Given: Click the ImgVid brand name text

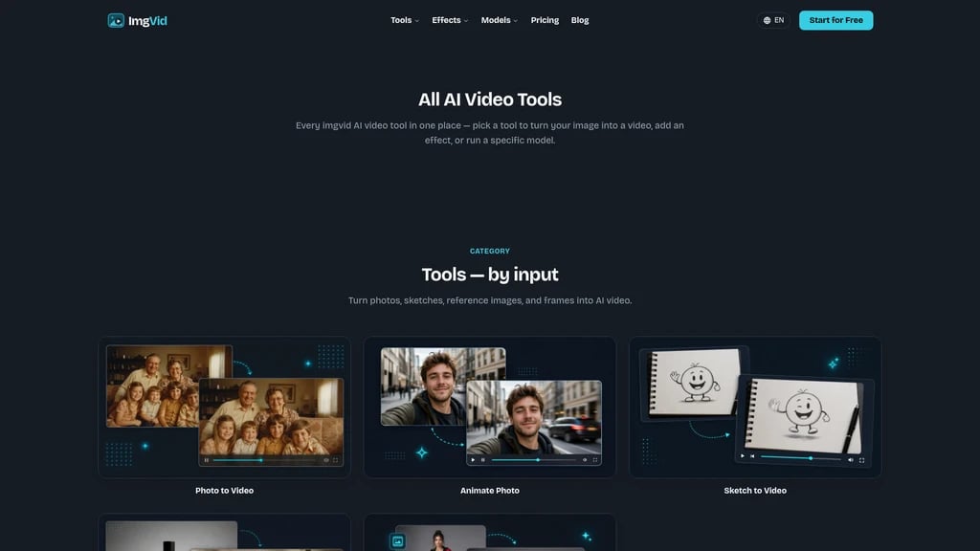Looking at the screenshot, I should (x=147, y=21).
